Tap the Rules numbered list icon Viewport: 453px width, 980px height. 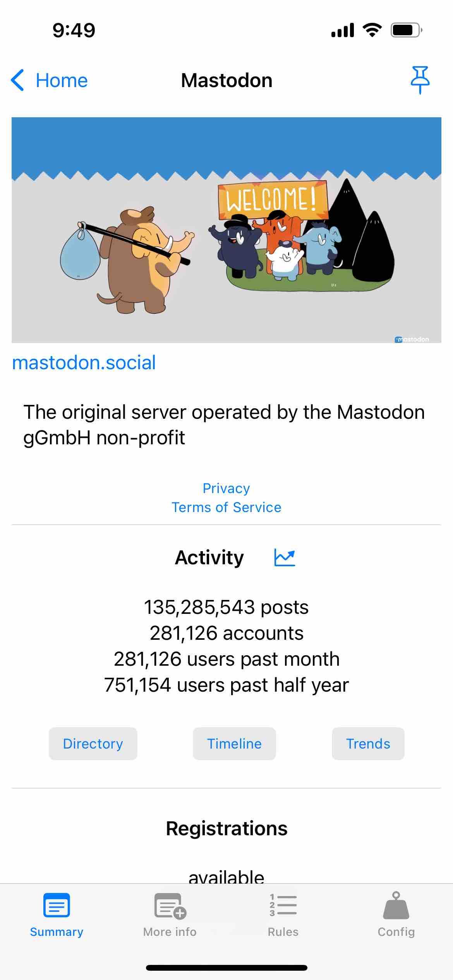(x=283, y=905)
